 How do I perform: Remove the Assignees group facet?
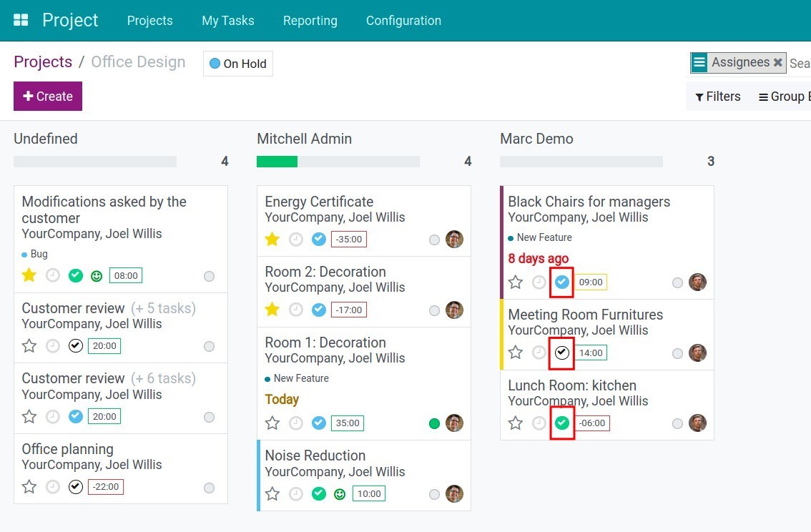tap(778, 63)
